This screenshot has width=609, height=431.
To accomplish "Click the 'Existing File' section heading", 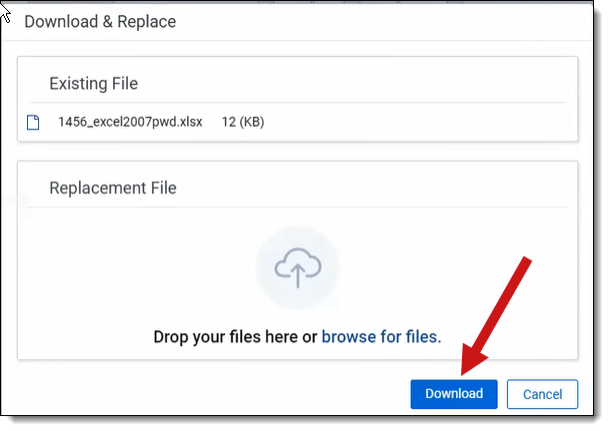I will (x=93, y=84).
